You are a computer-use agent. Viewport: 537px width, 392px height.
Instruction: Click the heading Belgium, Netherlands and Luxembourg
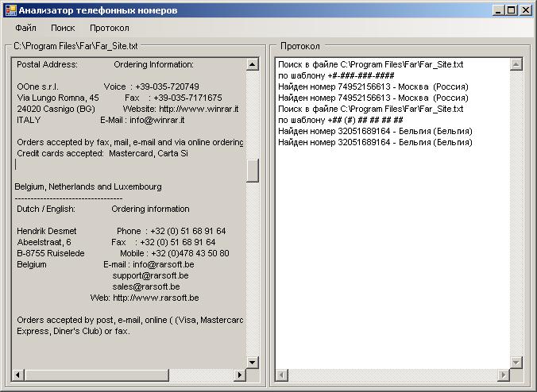point(88,186)
